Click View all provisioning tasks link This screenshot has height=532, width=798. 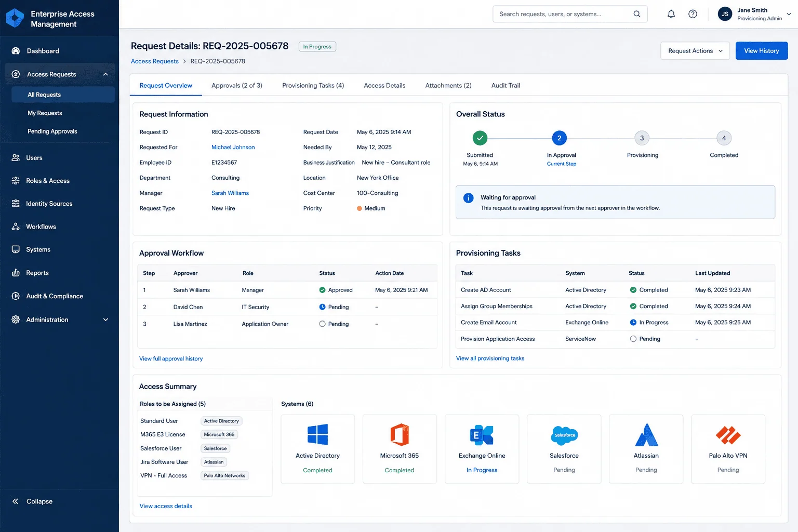pyautogui.click(x=490, y=358)
